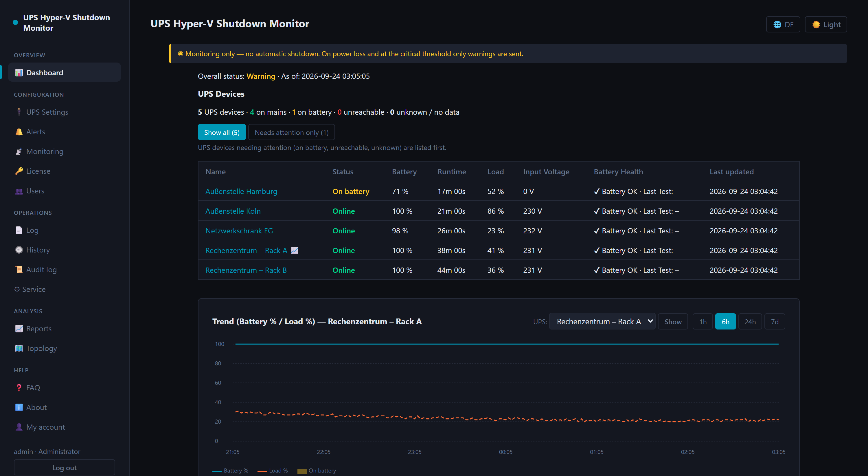The image size is (868, 476).
Task: Click the FAQ question mark icon
Action: [19, 388]
